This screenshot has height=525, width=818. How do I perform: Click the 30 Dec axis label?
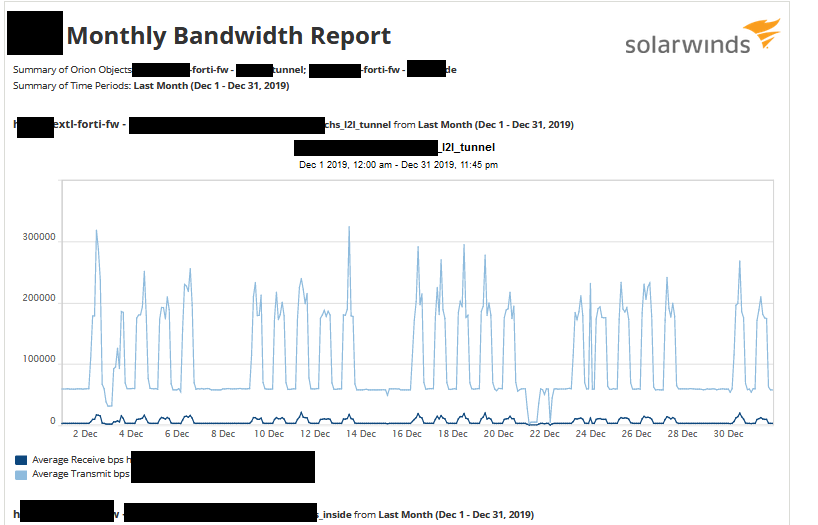[728, 434]
